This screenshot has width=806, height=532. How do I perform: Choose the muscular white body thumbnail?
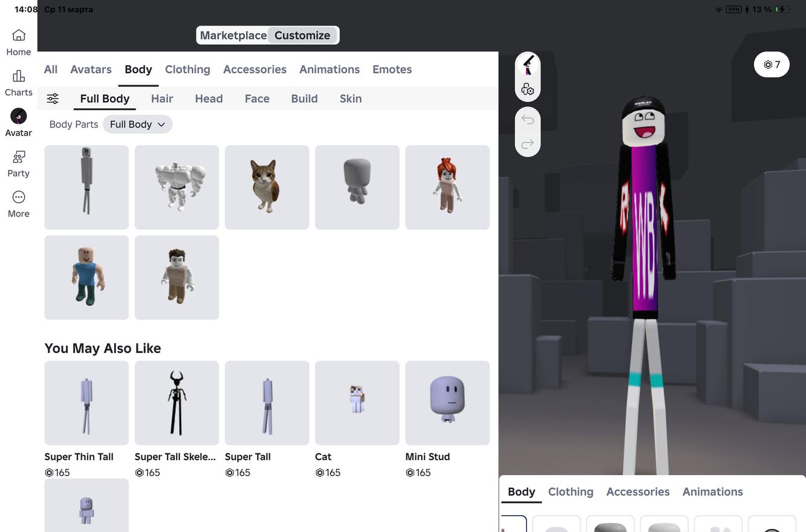pos(177,187)
